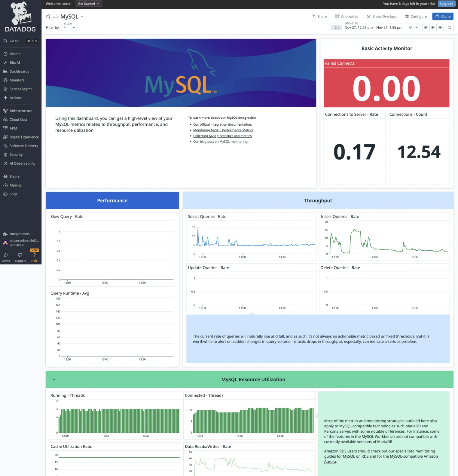
Task: Click the Security shield icon
Action: (x=5, y=154)
